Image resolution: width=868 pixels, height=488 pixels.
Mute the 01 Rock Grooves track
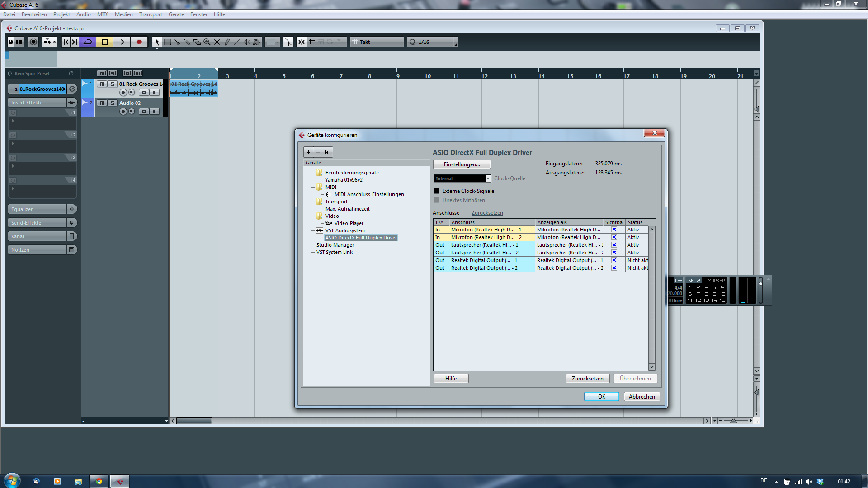[102, 84]
